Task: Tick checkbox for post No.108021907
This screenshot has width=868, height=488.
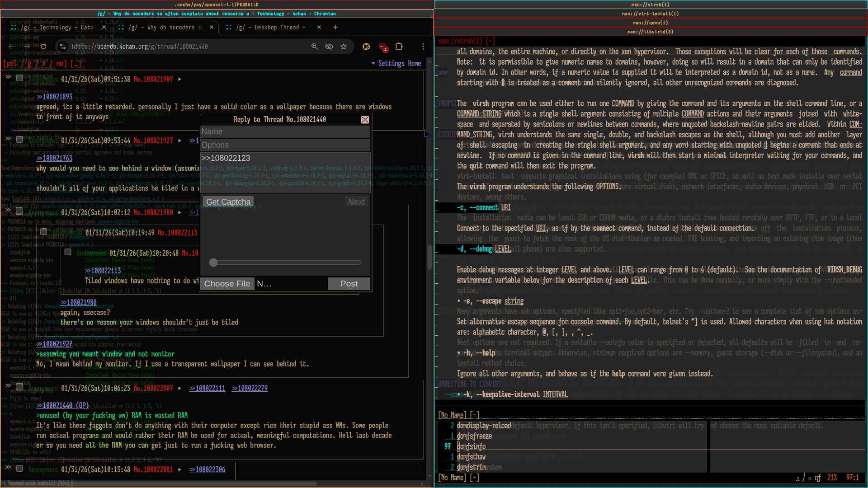Action: pos(19,78)
